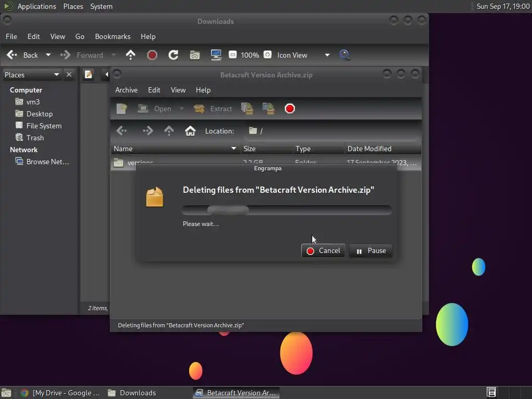Open the File menu in Downloads
This screenshot has width=532, height=399.
pos(11,36)
